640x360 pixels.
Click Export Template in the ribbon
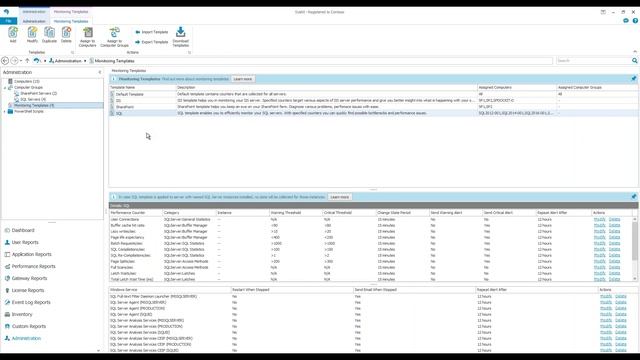pyautogui.click(x=151, y=42)
